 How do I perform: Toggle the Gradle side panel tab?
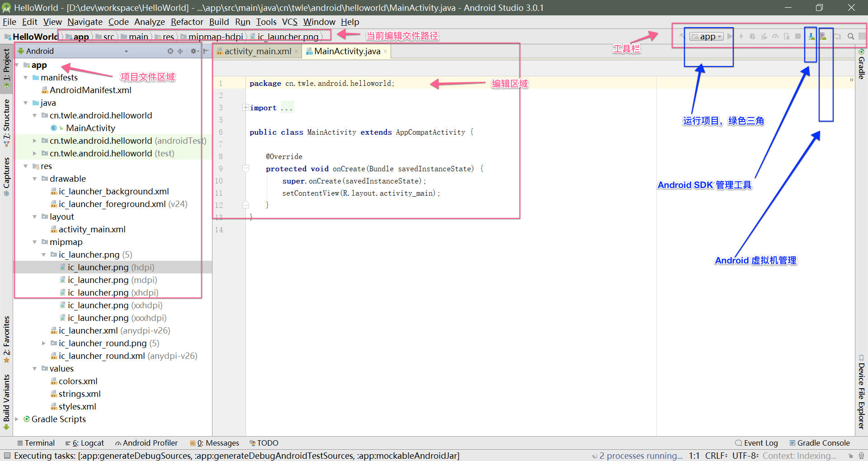[862, 64]
